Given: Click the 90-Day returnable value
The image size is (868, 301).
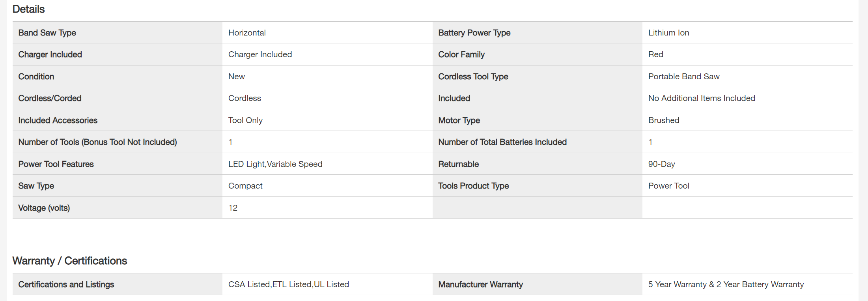Looking at the screenshot, I should pyautogui.click(x=661, y=164).
